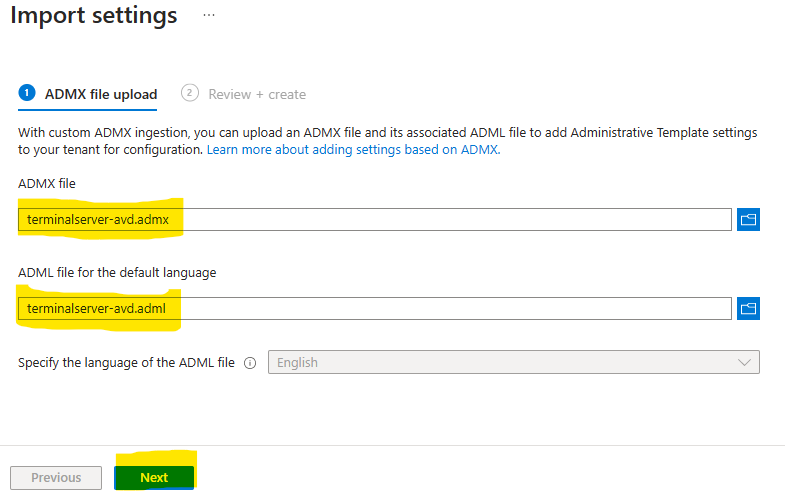The width and height of the screenshot is (785, 499).
Task: Browse for the ADML file using folder icon
Action: 748,309
